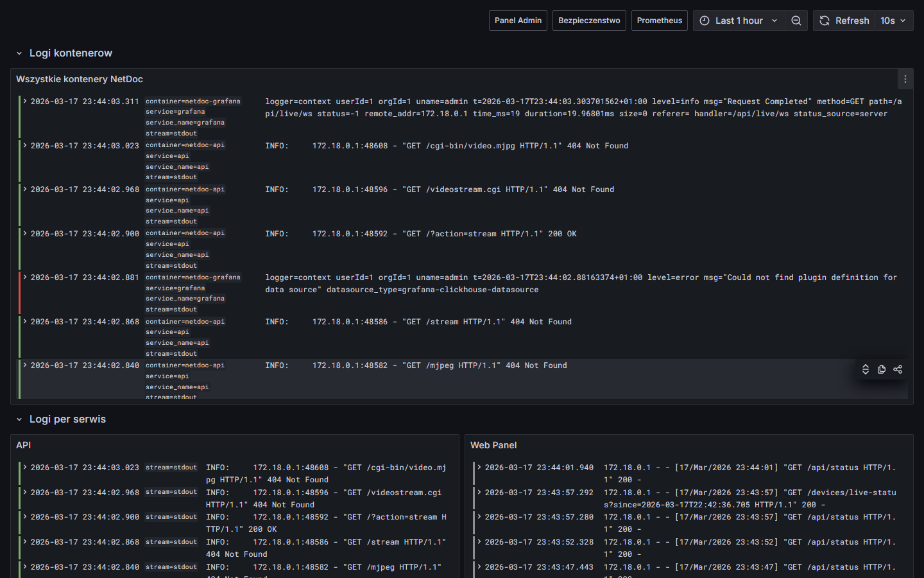Collapse the Logi kontenerow section
924x578 pixels.
coord(19,53)
